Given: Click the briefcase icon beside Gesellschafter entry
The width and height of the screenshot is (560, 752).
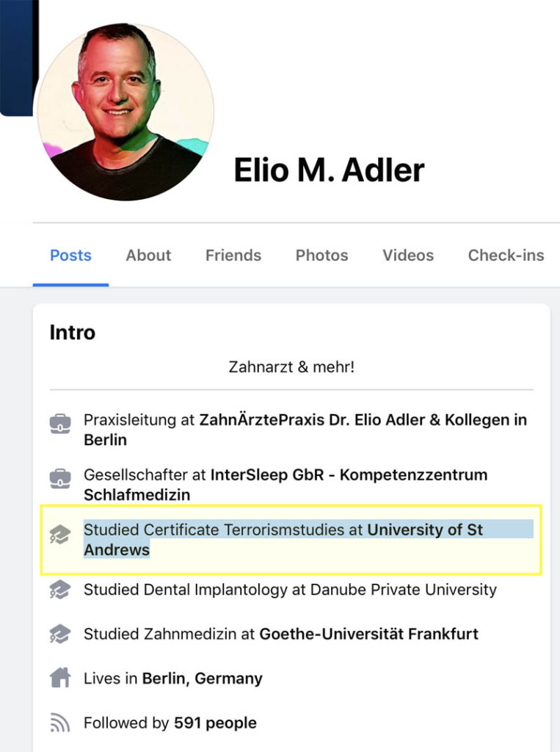Looking at the screenshot, I should [60, 479].
